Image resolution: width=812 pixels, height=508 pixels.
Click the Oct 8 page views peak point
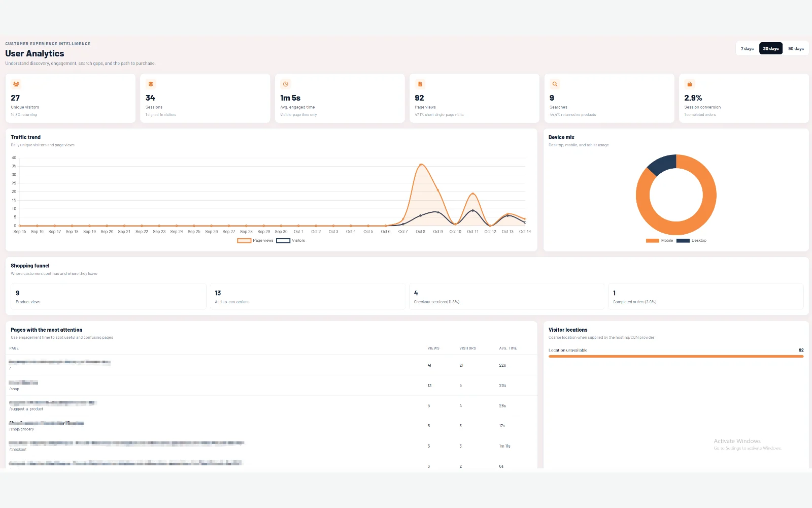(421, 165)
